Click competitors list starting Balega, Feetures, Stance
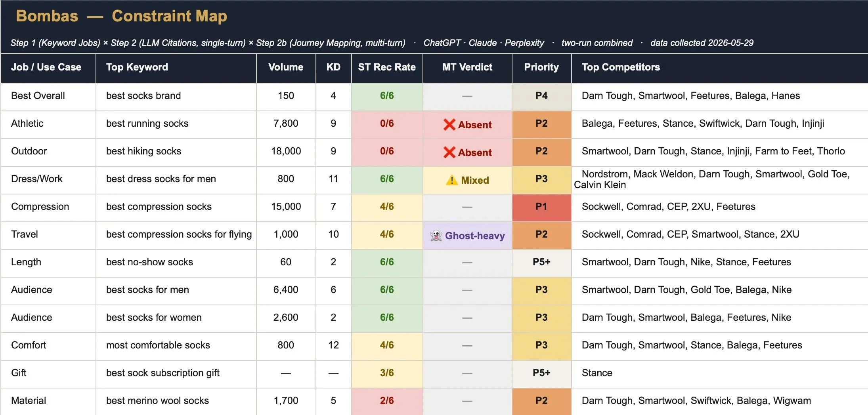 [703, 123]
